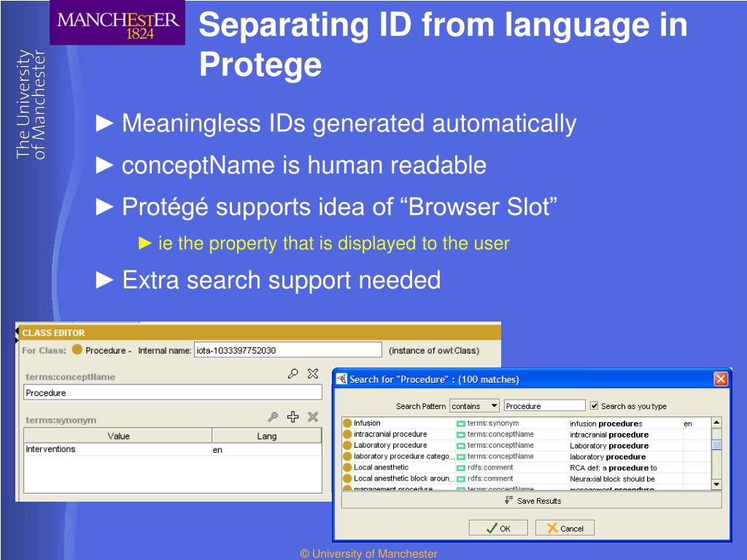The width and height of the screenshot is (747, 560).
Task: Select the Local anesthetic result name
Action: (x=381, y=467)
